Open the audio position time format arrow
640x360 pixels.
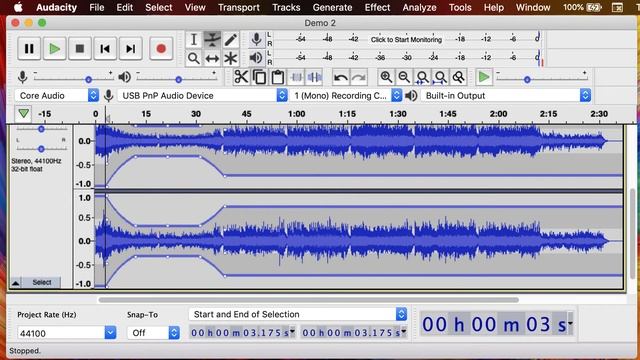[x=570, y=323]
